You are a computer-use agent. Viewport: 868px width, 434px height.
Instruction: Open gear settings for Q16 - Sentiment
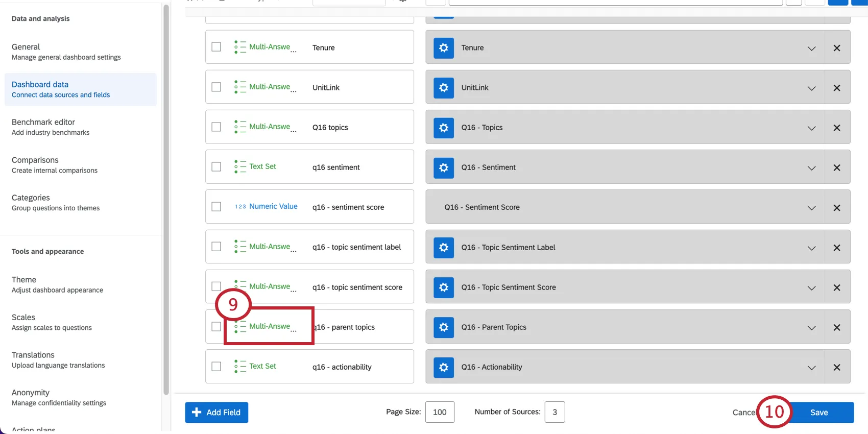(443, 167)
